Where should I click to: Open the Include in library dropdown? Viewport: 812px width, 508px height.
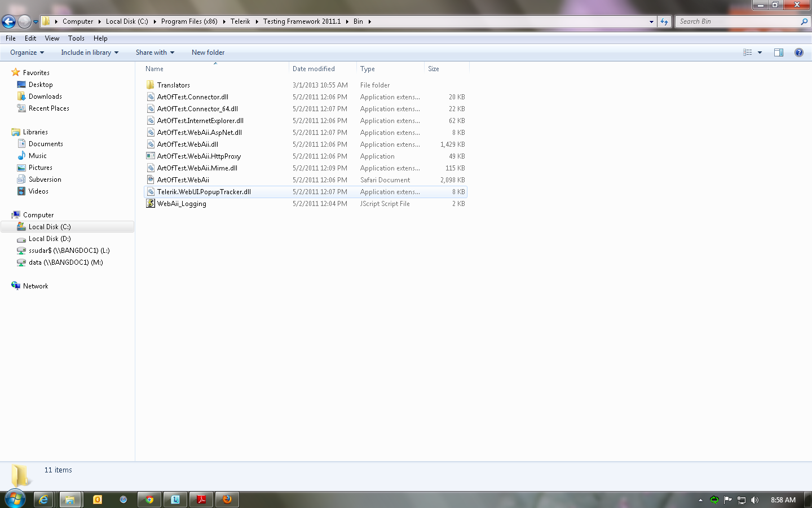pyautogui.click(x=89, y=52)
